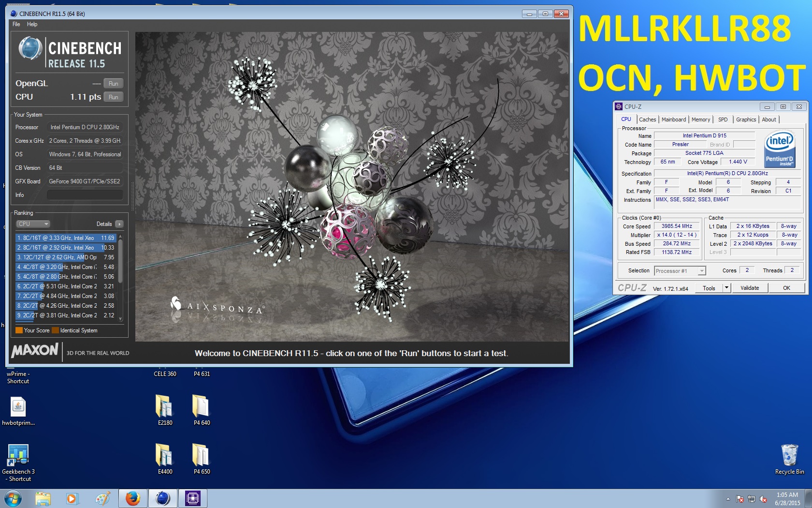
Task: Click the Info text field in Your System
Action: pos(85,195)
